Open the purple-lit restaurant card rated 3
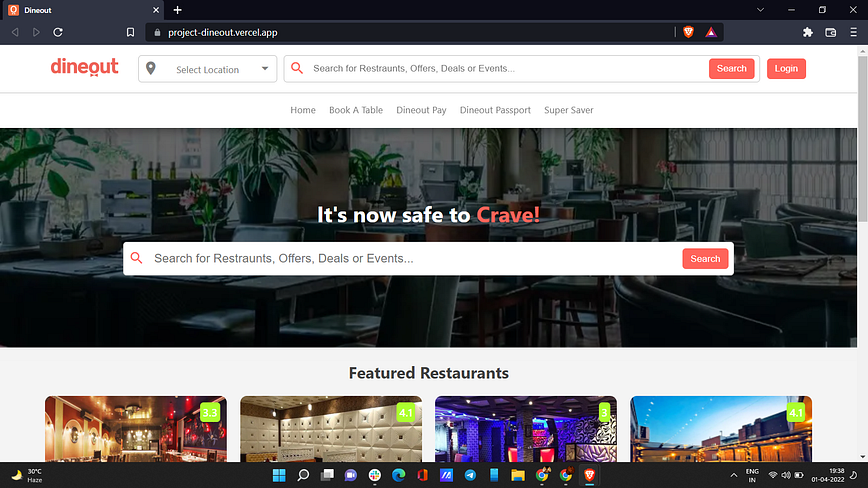This screenshot has width=868, height=488. pyautogui.click(x=526, y=429)
